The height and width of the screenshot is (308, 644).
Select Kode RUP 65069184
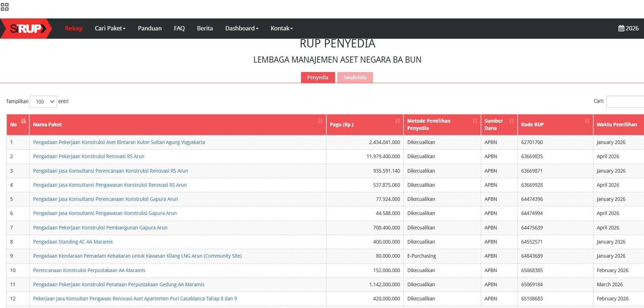pyautogui.click(x=532, y=284)
